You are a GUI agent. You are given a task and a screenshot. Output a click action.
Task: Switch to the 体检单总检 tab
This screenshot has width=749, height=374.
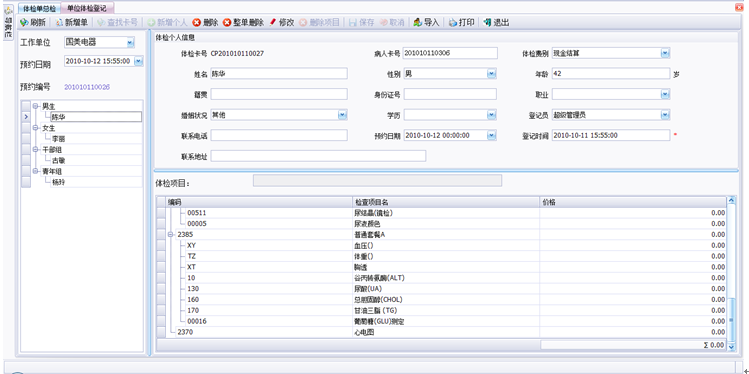(x=39, y=9)
